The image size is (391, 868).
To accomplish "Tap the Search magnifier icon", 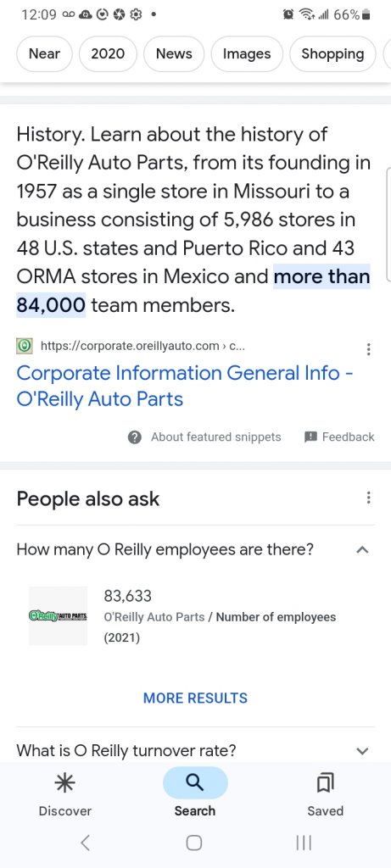I will [x=195, y=782].
